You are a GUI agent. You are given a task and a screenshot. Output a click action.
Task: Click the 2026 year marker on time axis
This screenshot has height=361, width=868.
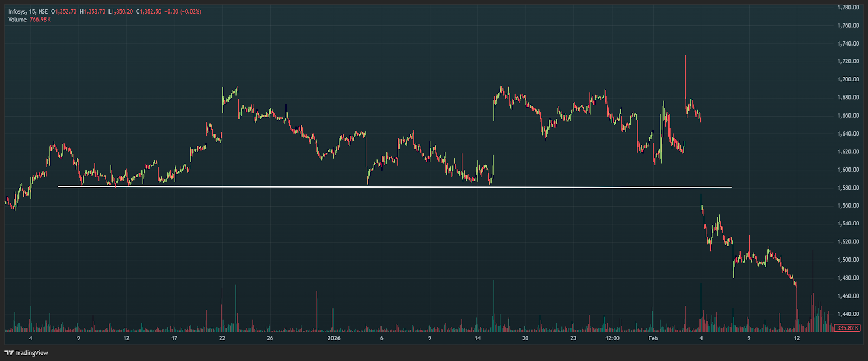[x=334, y=338]
